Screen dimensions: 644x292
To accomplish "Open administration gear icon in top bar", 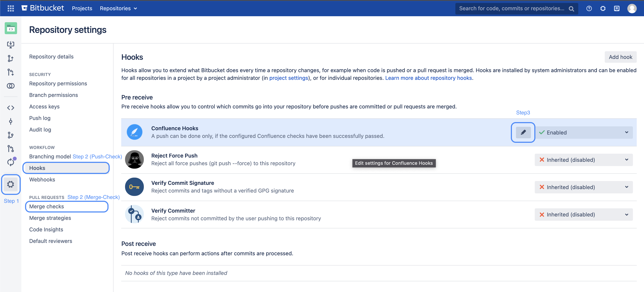I will pyautogui.click(x=603, y=8).
